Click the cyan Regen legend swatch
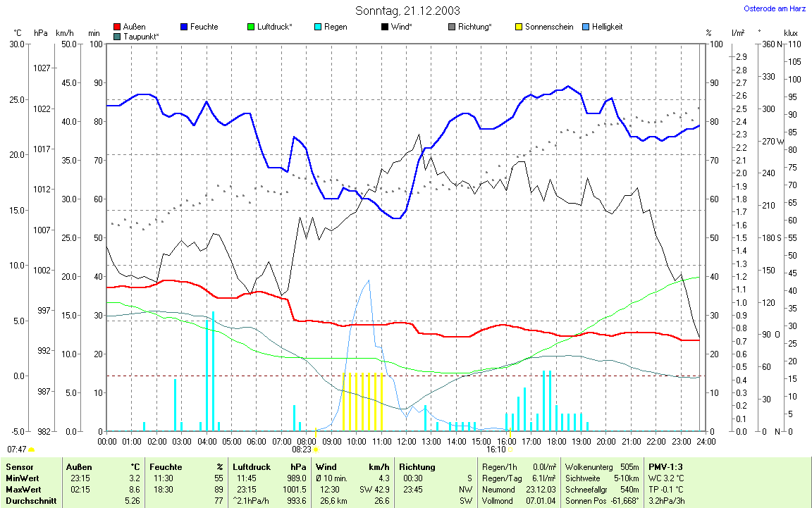 coord(319,27)
